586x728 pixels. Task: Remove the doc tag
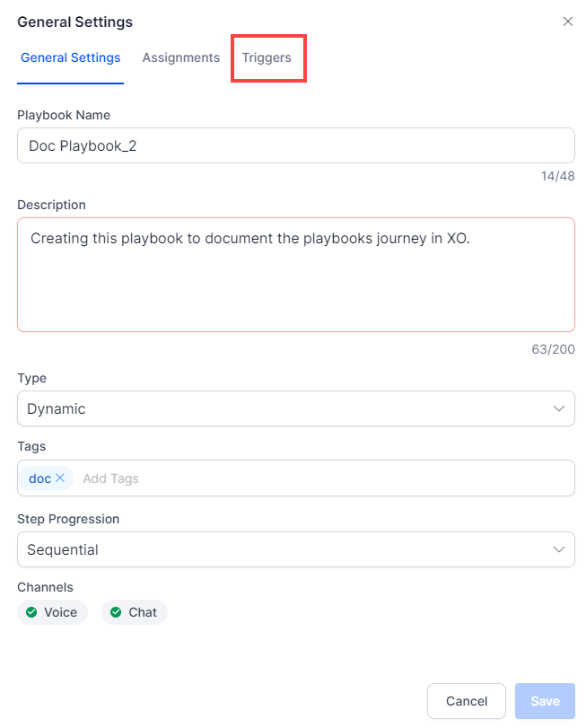pos(60,478)
